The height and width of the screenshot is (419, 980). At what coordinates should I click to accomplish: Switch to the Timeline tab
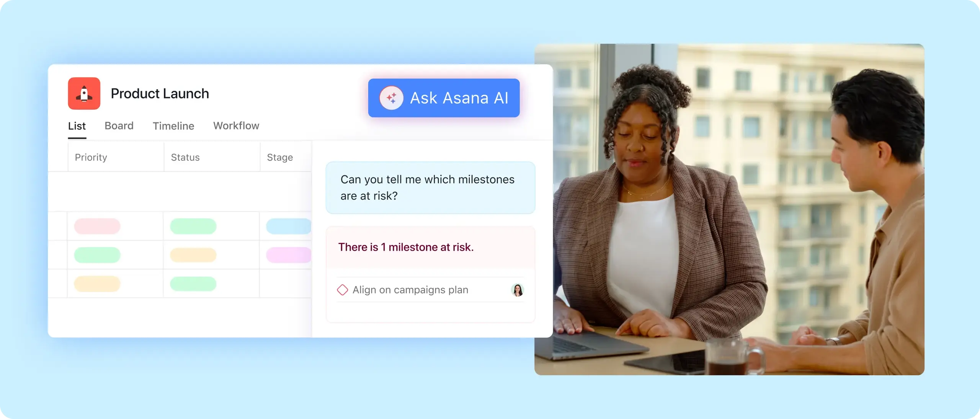click(x=173, y=126)
